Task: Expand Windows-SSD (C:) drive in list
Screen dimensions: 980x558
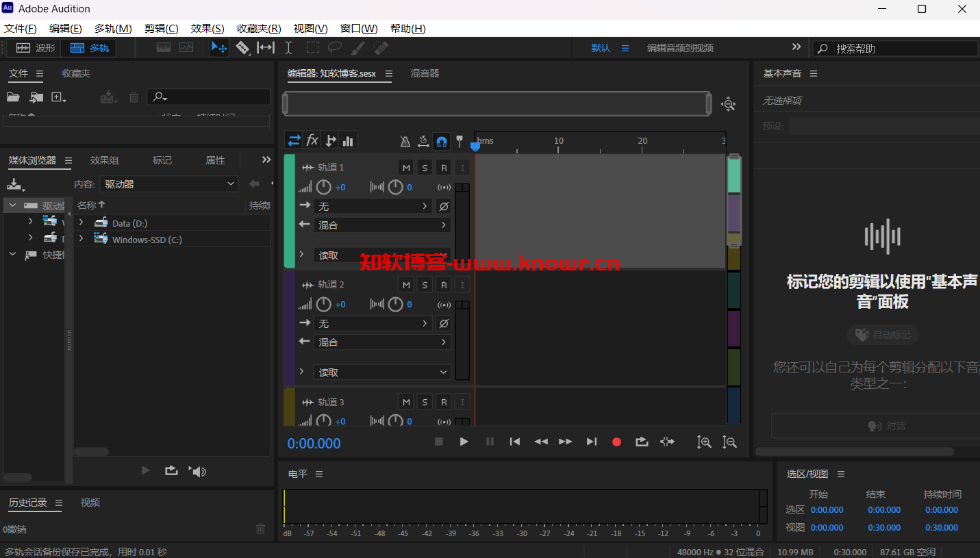Action: (x=81, y=238)
